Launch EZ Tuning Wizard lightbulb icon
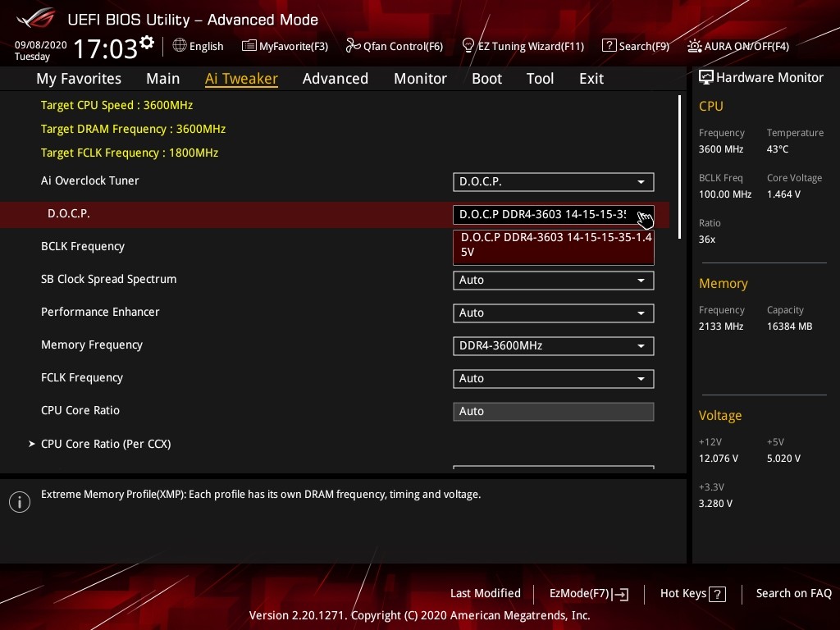Image resolution: width=840 pixels, height=630 pixels. pyautogui.click(x=468, y=45)
